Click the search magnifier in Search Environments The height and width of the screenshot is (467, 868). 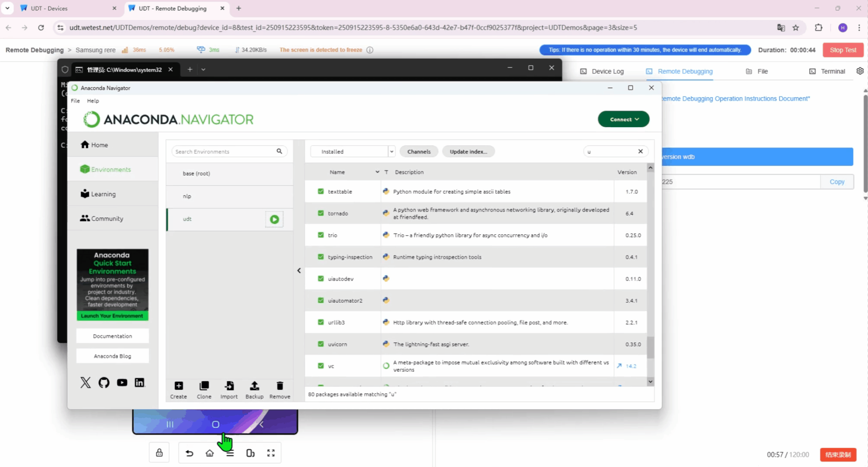click(279, 151)
